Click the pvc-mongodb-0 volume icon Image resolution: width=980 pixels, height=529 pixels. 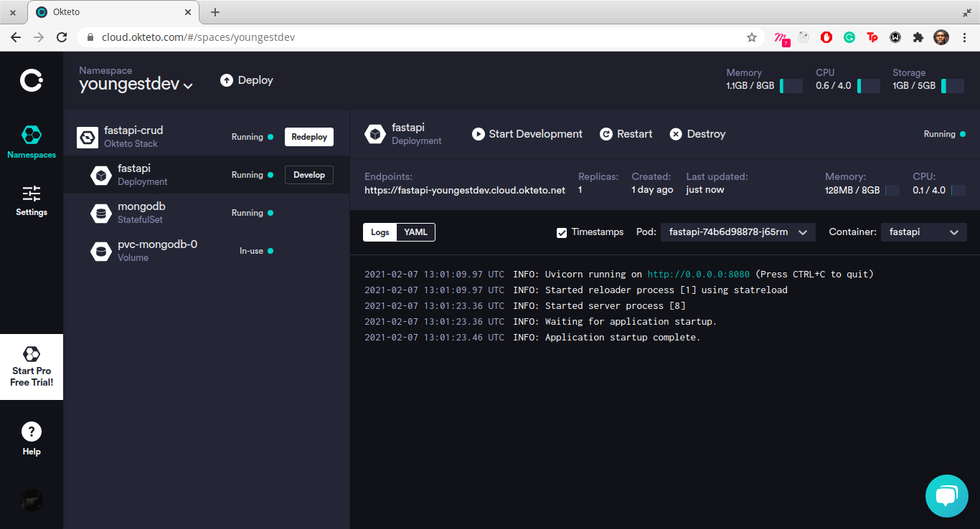[101, 251]
